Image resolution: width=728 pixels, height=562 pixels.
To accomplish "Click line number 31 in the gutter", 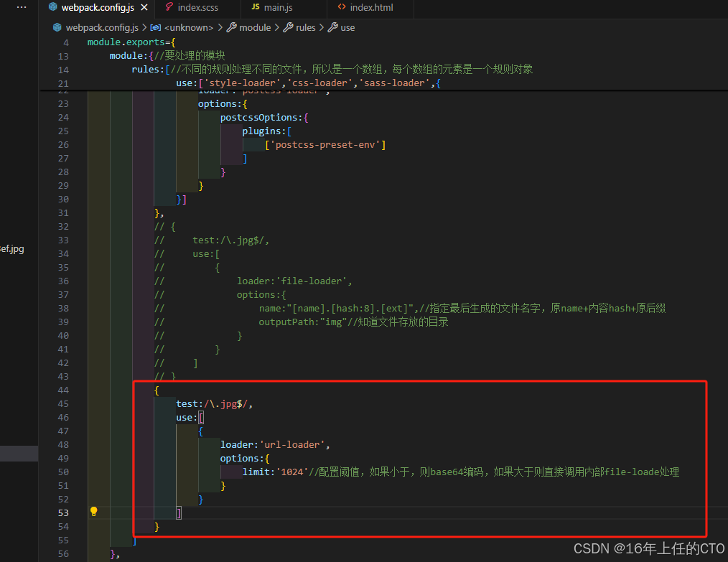I will point(63,213).
